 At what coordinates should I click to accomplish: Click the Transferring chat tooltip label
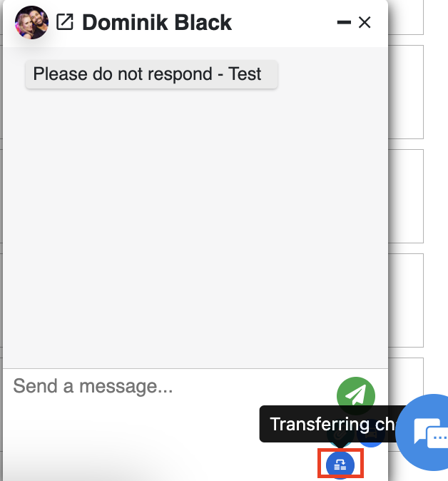(331, 424)
